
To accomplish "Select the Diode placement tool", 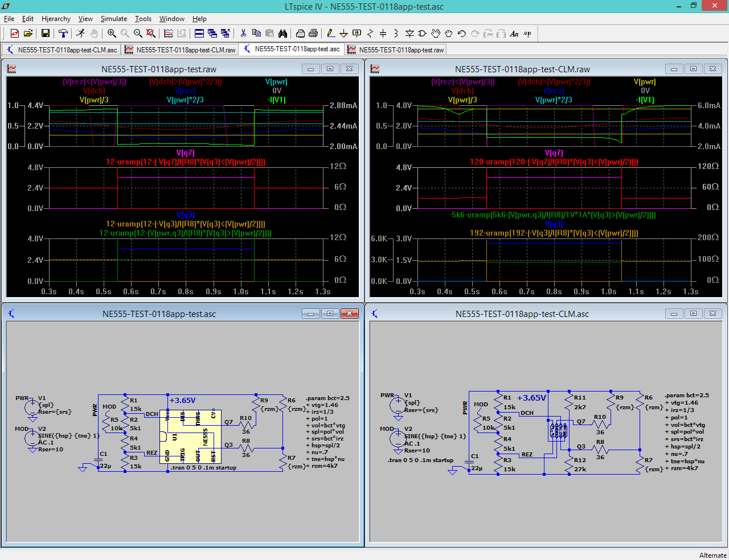I will (409, 34).
